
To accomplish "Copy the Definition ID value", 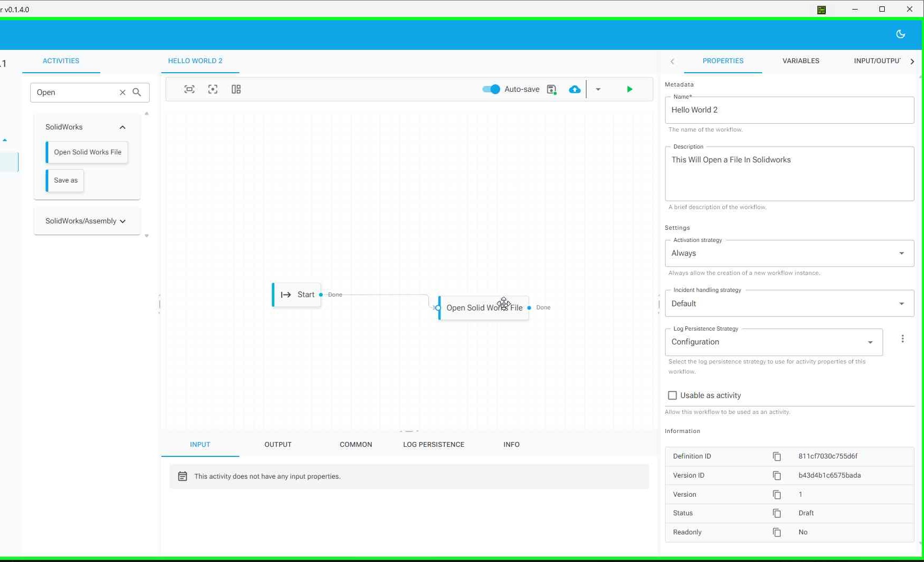I will point(776,456).
